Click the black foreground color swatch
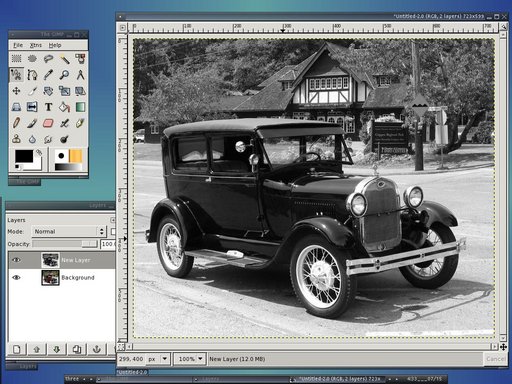Viewport: 512px width, 384px height. coord(23,156)
